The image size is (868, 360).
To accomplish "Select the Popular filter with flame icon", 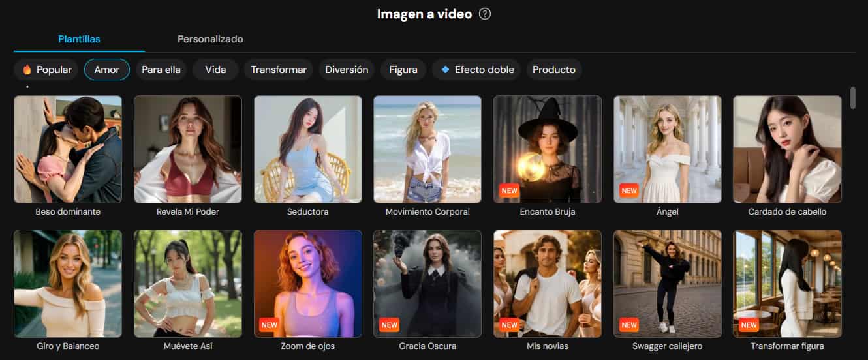I will 46,70.
